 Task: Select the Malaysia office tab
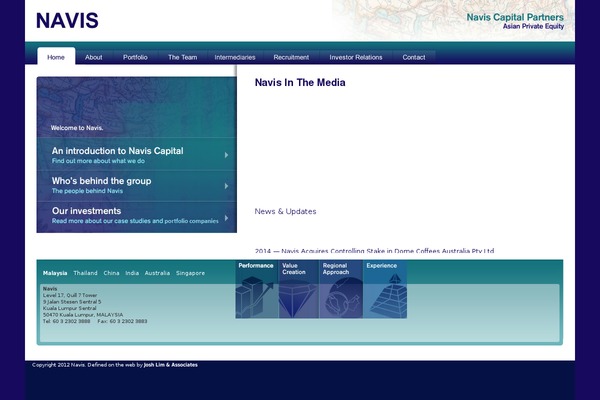click(x=55, y=273)
